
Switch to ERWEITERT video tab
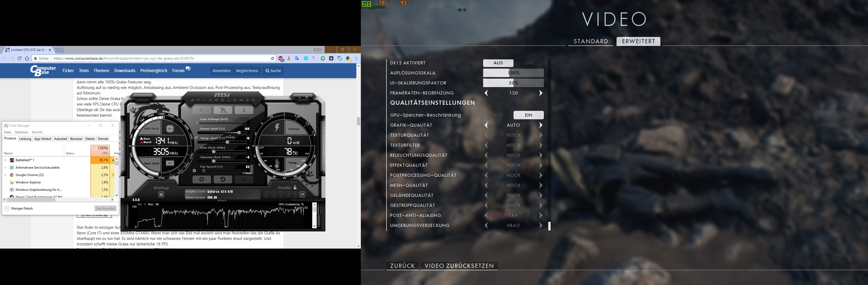[x=638, y=41]
